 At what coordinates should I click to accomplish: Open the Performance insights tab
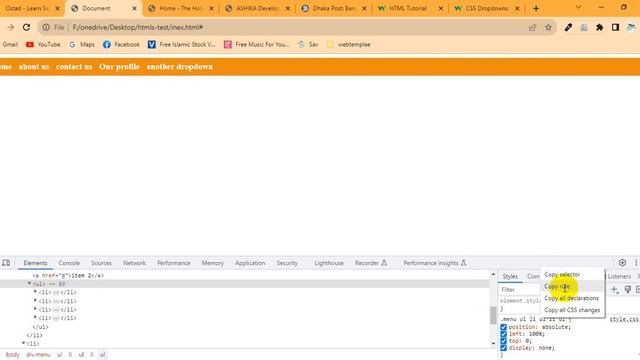coord(435,263)
